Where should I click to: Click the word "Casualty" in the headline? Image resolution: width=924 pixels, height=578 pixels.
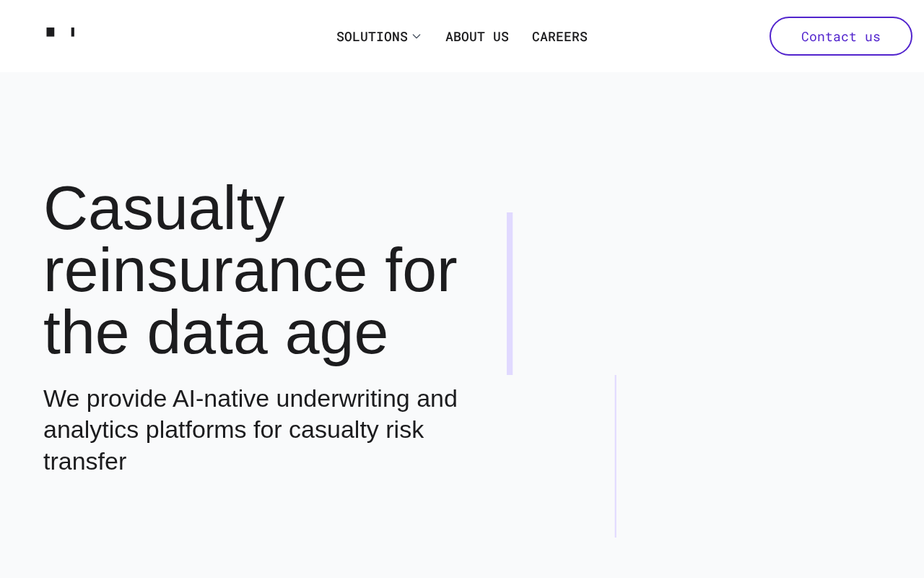(164, 208)
